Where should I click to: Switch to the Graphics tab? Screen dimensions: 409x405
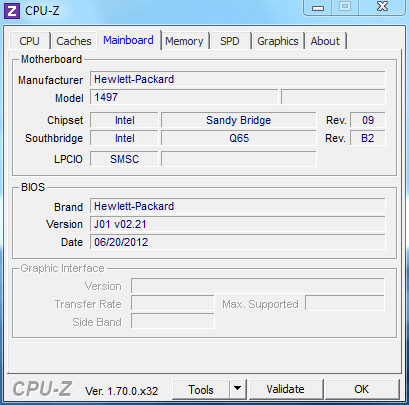click(x=278, y=41)
